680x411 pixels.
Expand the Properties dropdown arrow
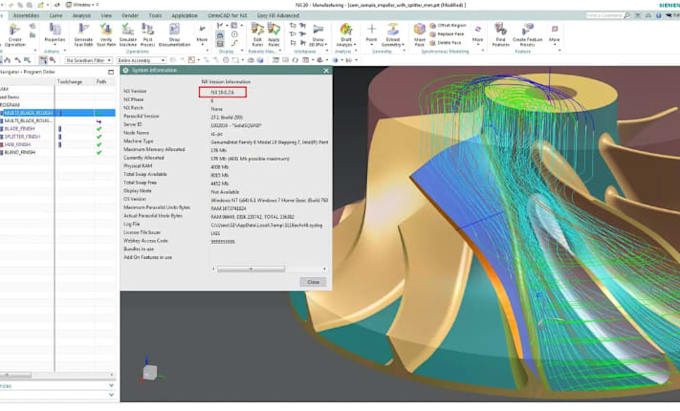coord(55,45)
